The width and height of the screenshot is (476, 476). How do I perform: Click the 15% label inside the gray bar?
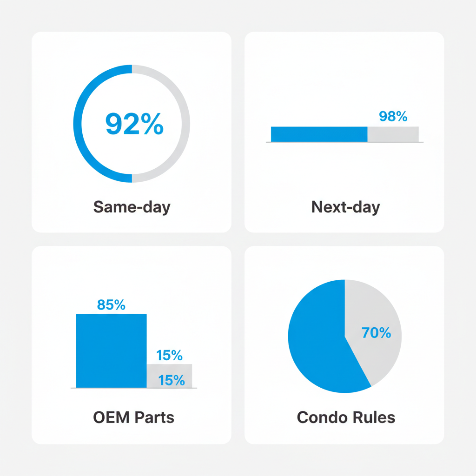point(171,380)
